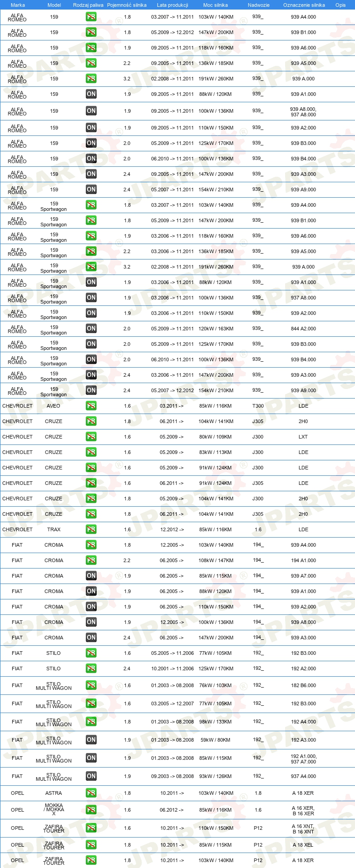
Task: Click the petrol icon for Opel MOKKA / MOKKA X
Action: click(91, 810)
